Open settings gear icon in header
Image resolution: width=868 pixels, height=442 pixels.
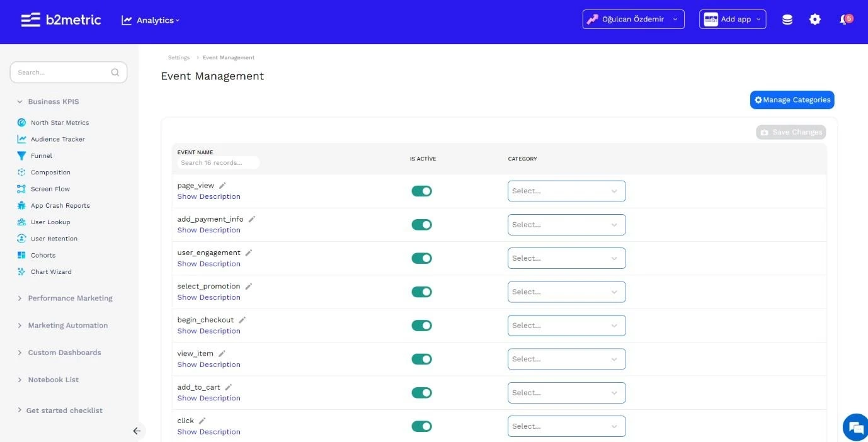coord(815,20)
